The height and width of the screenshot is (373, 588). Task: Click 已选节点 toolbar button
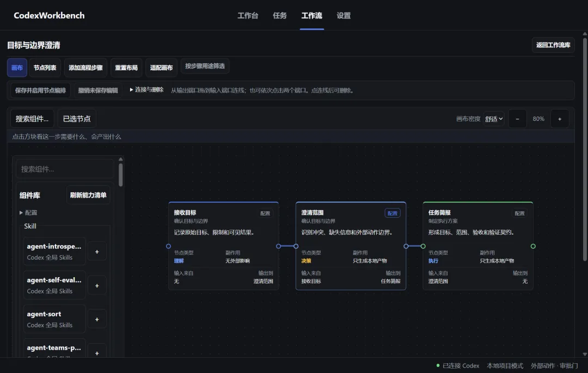coord(77,119)
